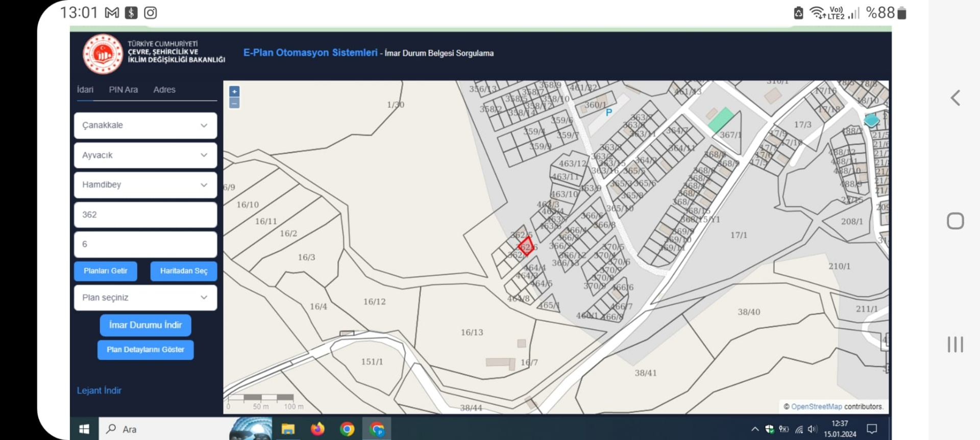The image size is (980, 440).
Task: Select parcel 16/3 on the map
Action: (307, 257)
